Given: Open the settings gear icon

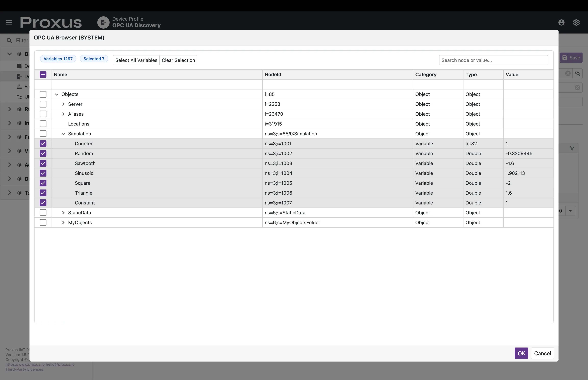Looking at the screenshot, I should pyautogui.click(x=576, y=22).
